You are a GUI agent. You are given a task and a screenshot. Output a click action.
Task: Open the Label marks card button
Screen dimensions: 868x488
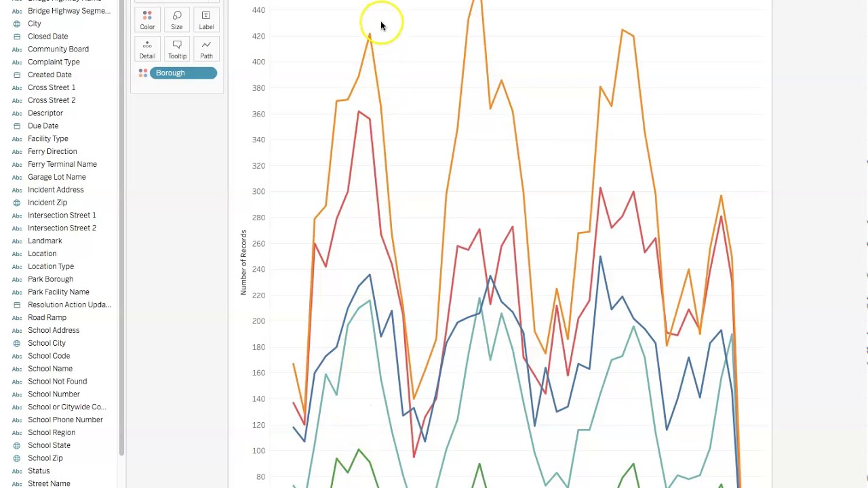click(206, 20)
